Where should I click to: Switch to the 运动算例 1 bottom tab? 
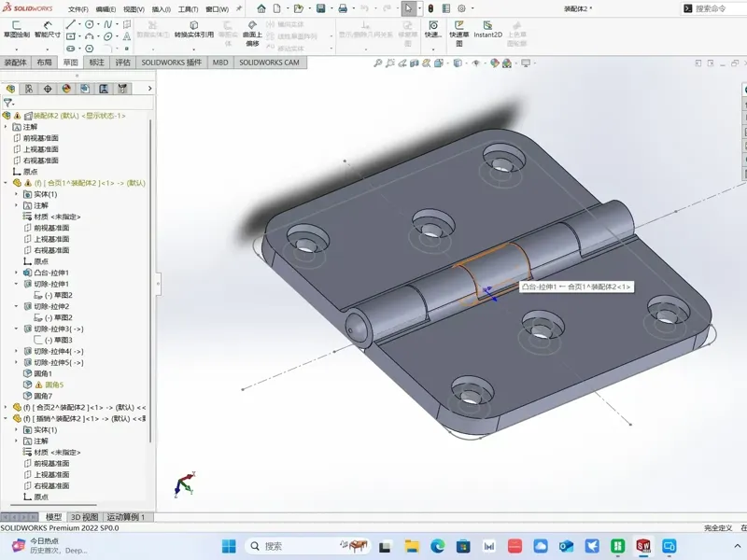(125, 517)
